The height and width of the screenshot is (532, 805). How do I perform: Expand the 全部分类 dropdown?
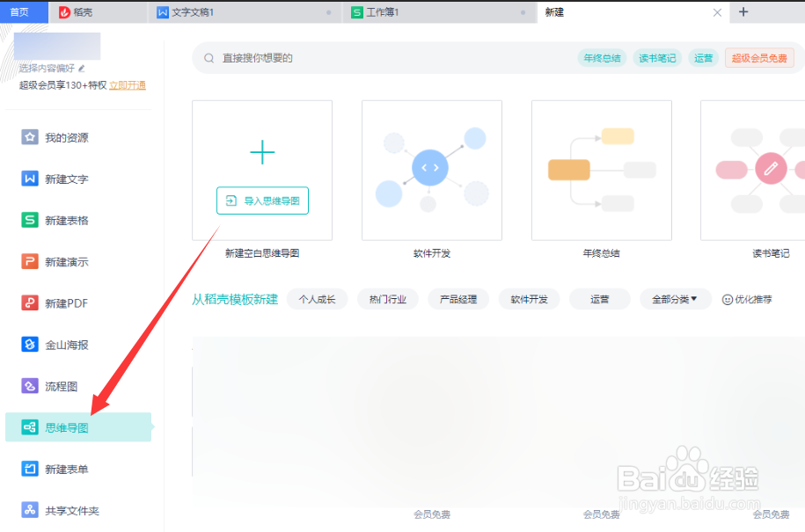[676, 299]
